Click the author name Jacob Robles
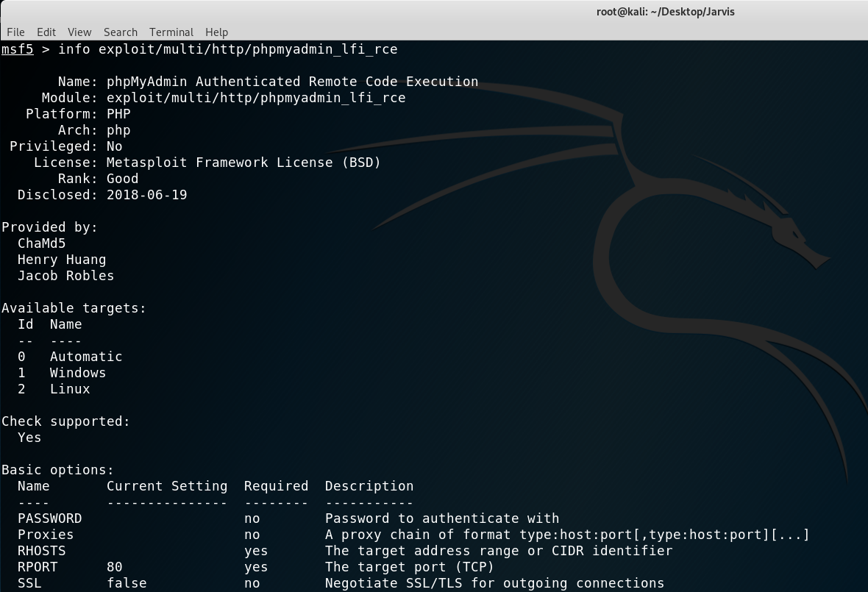Viewport: 868px width, 592px height. (x=65, y=276)
